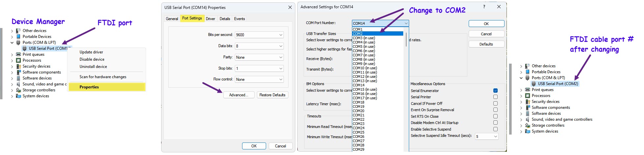Click the Other devices icon in left Device Manager
The image size is (644, 155).
click(18, 31)
